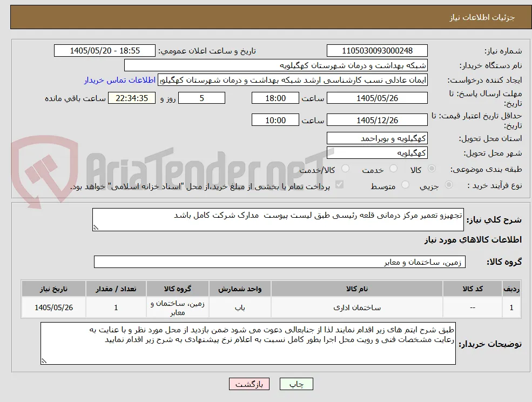
Task: Click delivery province field کهگیلویه و بویراحمد
Action: [377, 138]
